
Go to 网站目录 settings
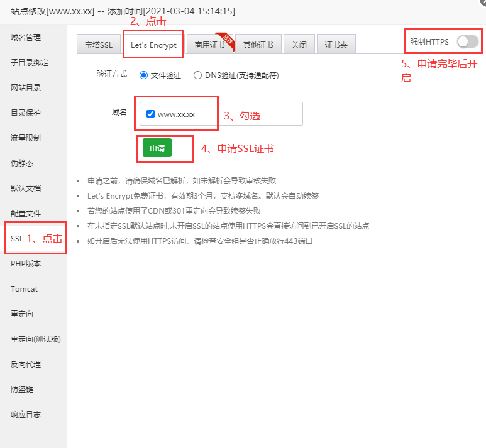26,88
